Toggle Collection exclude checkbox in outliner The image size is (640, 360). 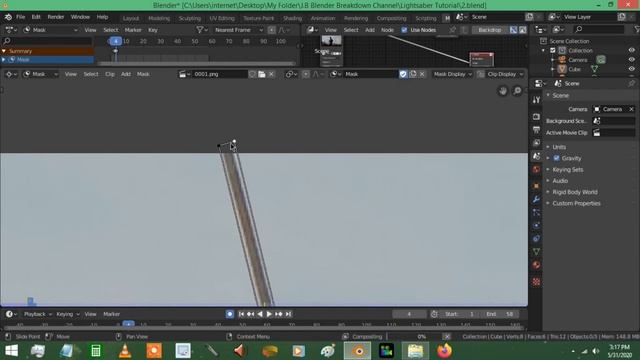[x=553, y=50]
